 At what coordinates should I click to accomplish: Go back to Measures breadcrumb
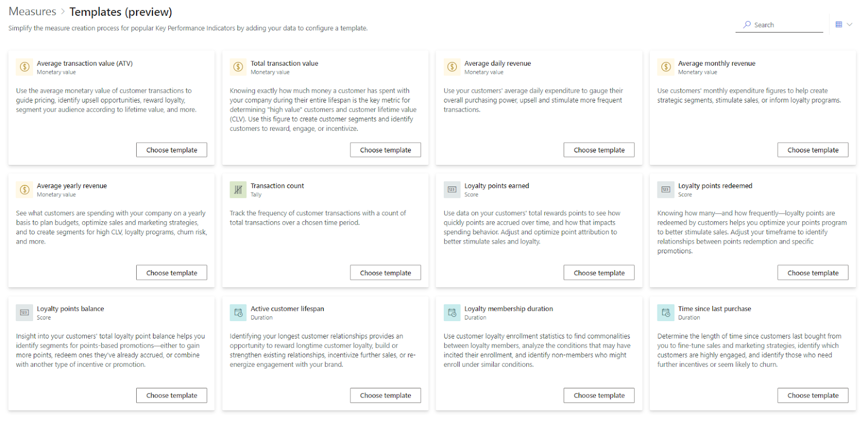pos(33,11)
